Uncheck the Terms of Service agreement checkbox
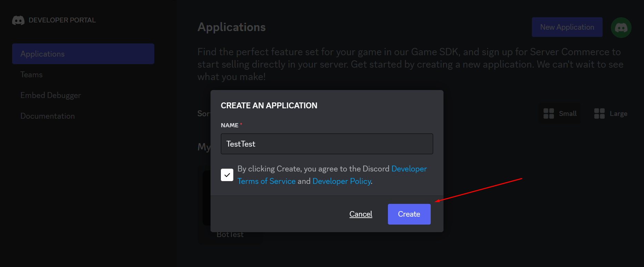The height and width of the screenshot is (267, 644). coord(227,175)
